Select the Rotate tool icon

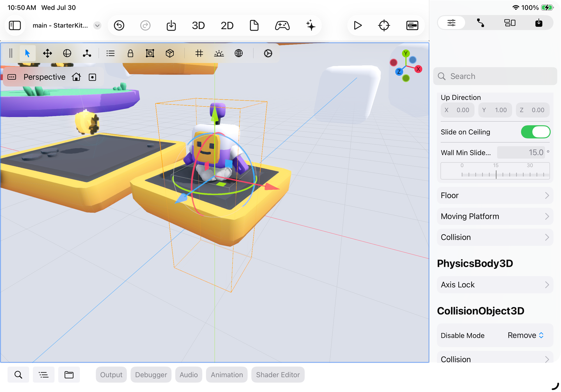coord(67,53)
